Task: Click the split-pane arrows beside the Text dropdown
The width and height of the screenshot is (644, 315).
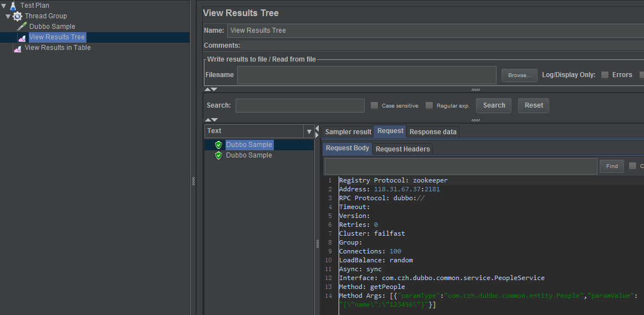Action: tap(317, 131)
